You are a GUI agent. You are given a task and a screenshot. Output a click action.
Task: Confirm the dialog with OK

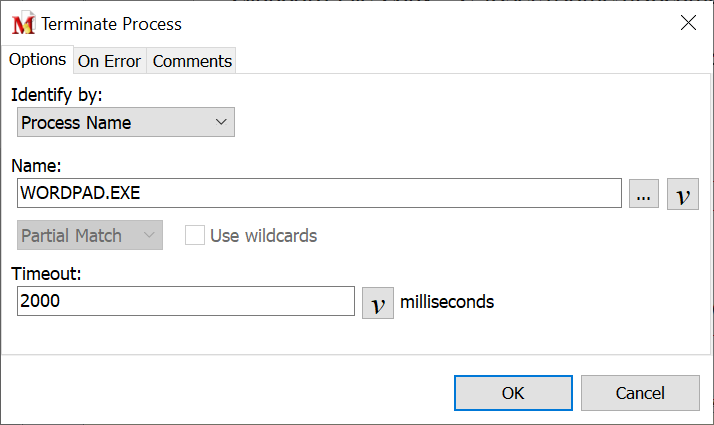click(x=513, y=393)
